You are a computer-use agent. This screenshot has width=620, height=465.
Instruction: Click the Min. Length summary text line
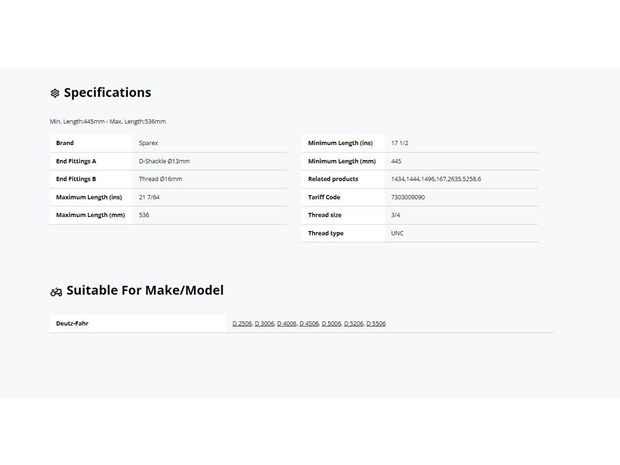coord(108,121)
